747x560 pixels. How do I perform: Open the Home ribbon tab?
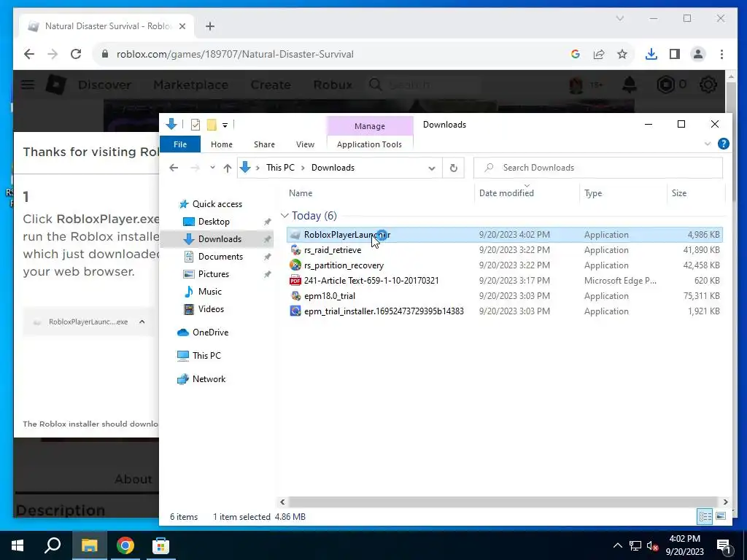(x=222, y=144)
